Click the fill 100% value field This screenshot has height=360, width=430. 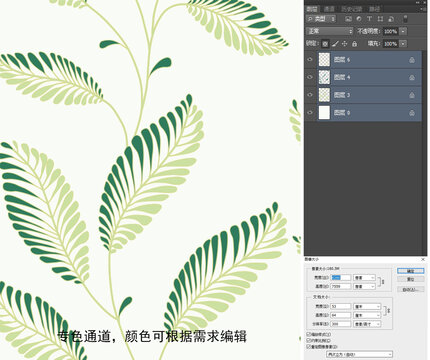point(390,44)
